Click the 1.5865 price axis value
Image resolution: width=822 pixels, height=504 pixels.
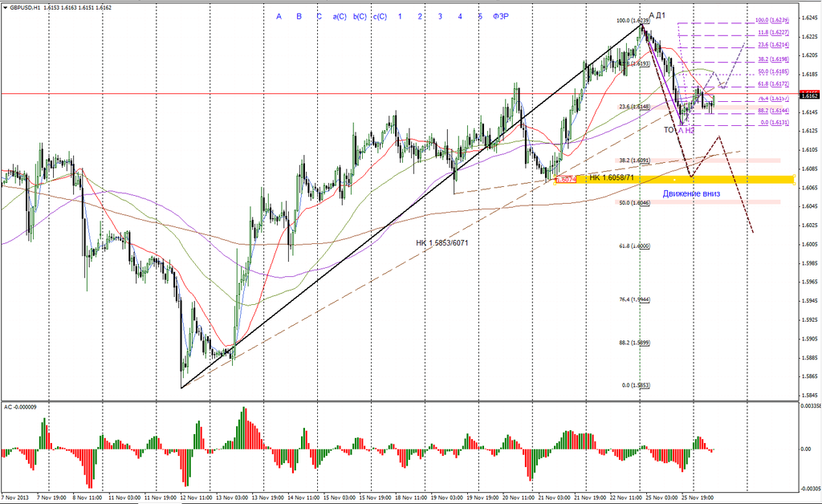[809, 376]
